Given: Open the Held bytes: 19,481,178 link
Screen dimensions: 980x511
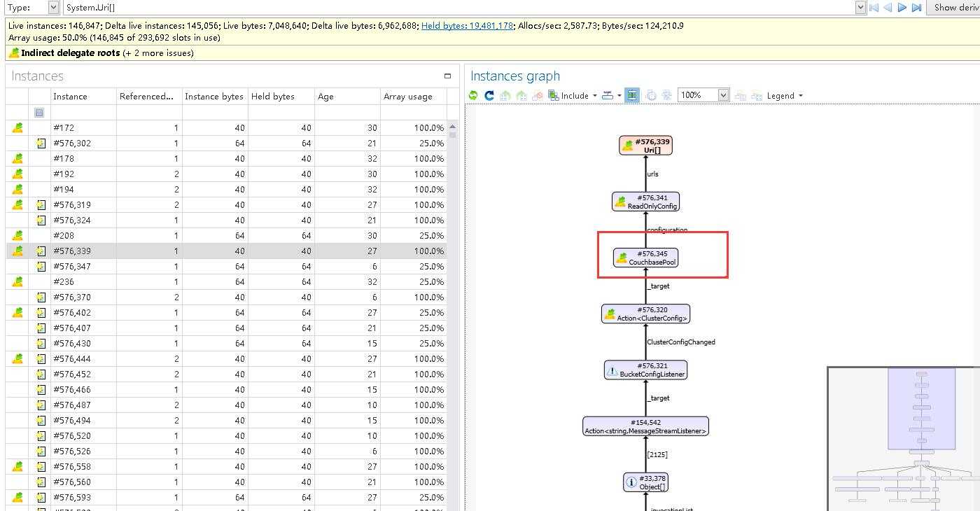Looking at the screenshot, I should [x=467, y=25].
